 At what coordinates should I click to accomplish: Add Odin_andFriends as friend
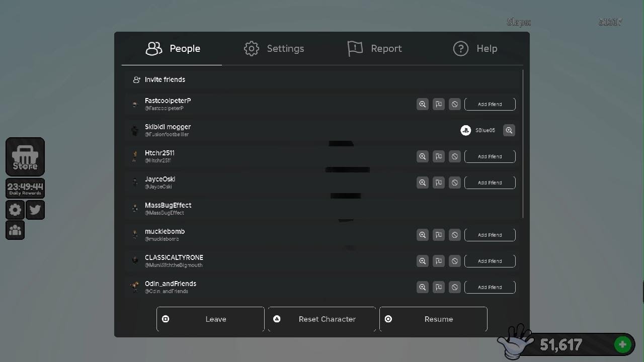[490, 287]
